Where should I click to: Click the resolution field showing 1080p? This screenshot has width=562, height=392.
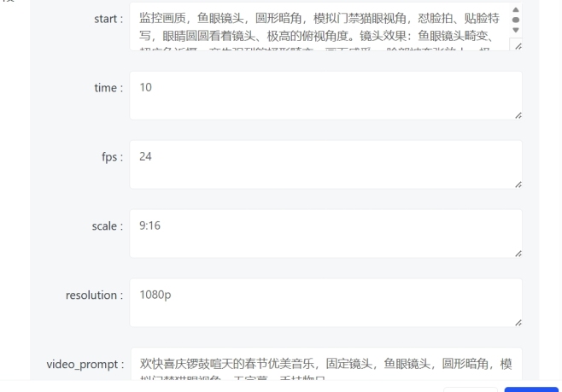pos(325,302)
